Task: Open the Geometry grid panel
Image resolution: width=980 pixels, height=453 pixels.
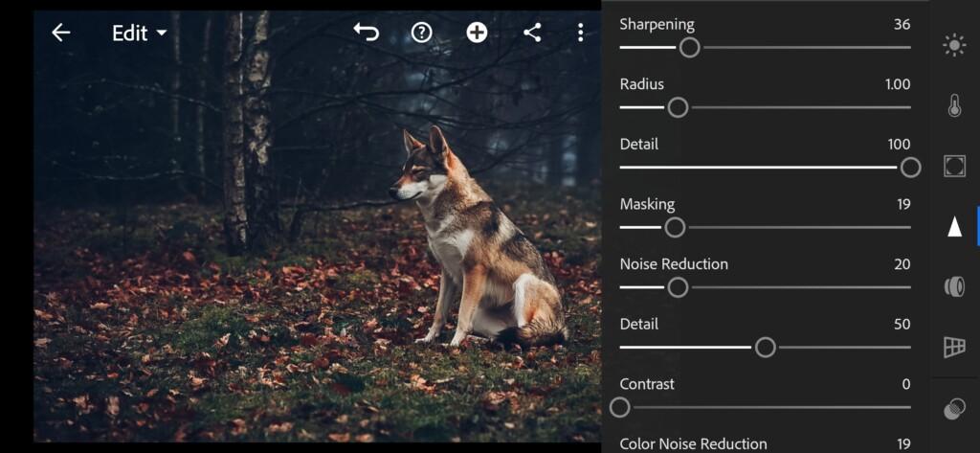Action: (x=954, y=347)
